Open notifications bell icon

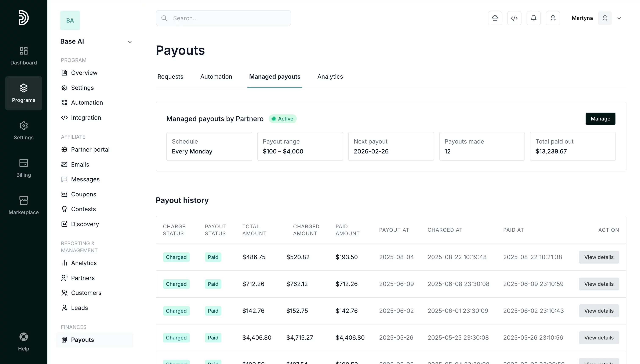point(533,18)
